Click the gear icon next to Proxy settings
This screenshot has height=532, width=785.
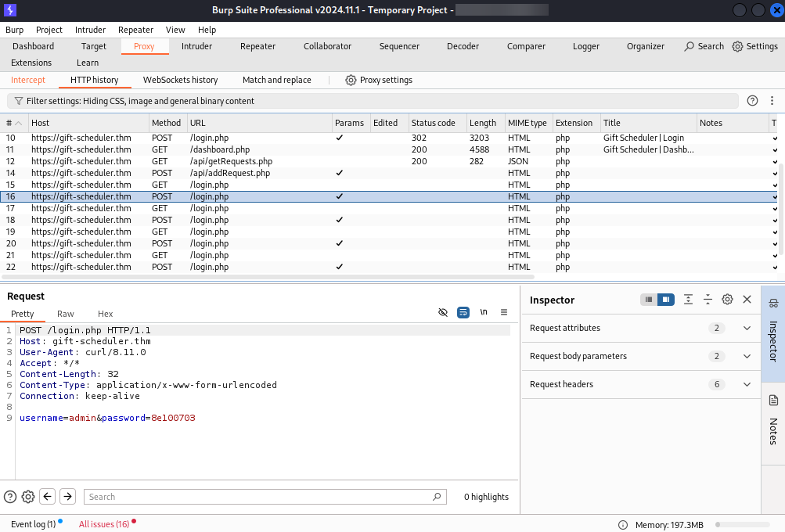click(x=351, y=80)
